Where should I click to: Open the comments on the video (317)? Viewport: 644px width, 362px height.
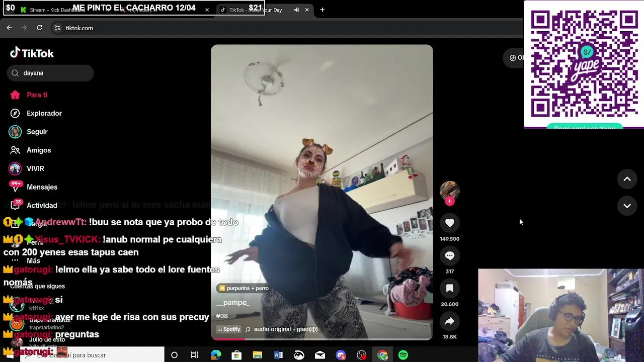click(x=450, y=256)
